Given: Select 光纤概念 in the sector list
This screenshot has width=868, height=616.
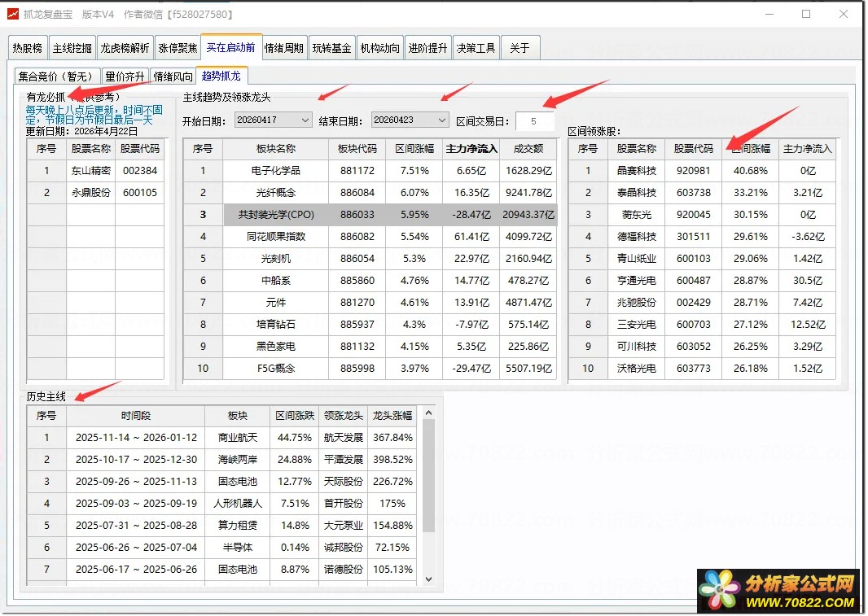Looking at the screenshot, I should pyautogui.click(x=275, y=193).
